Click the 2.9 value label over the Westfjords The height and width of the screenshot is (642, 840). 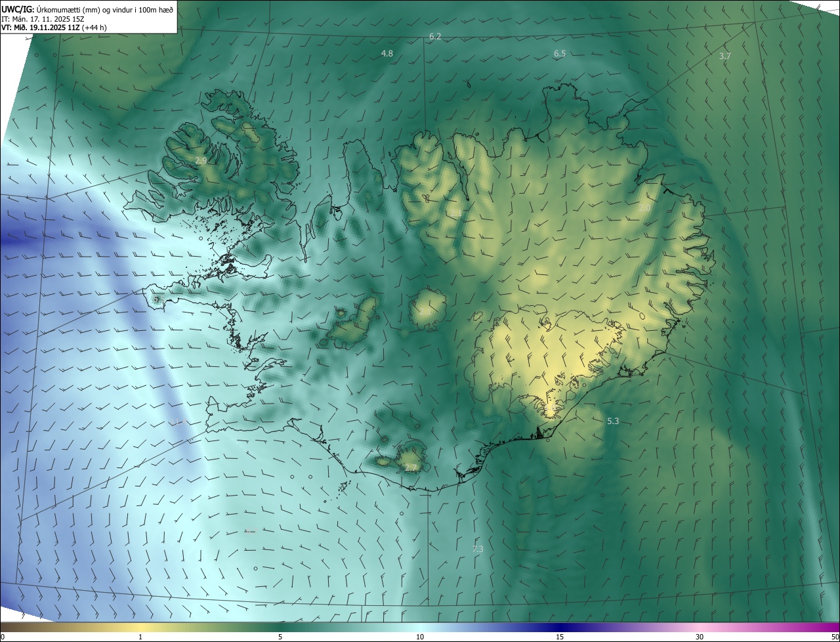pyautogui.click(x=201, y=160)
